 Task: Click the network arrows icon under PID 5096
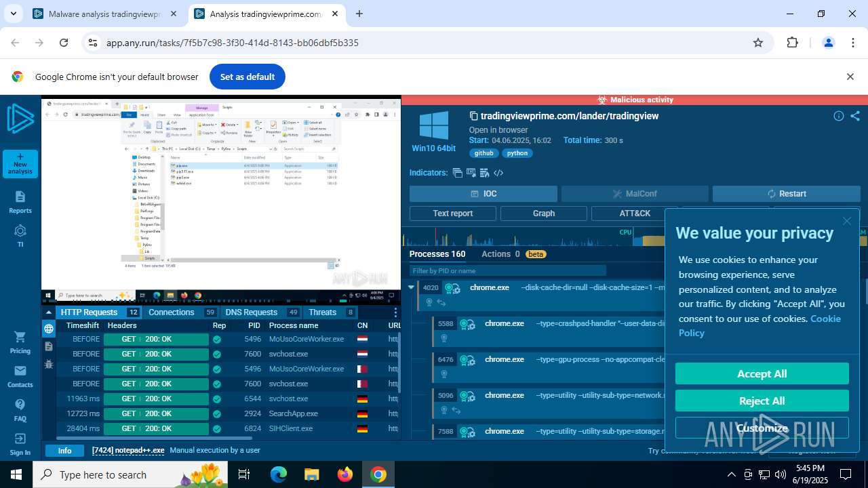456,410
